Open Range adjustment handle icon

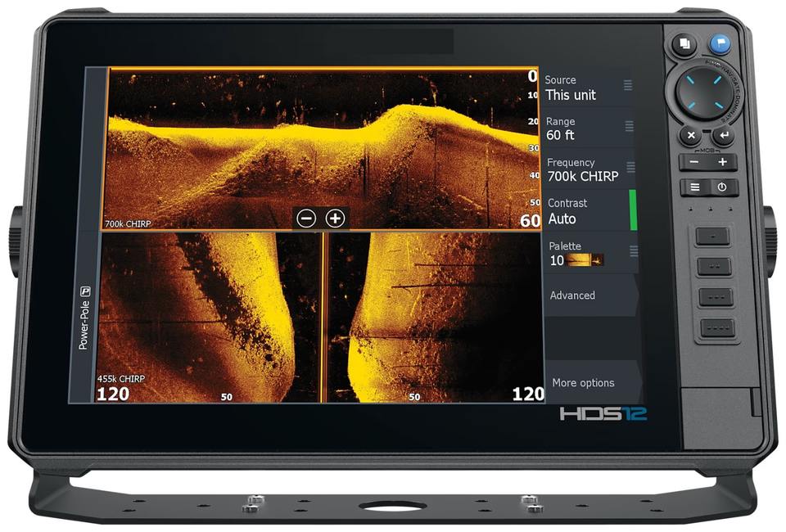(629, 126)
